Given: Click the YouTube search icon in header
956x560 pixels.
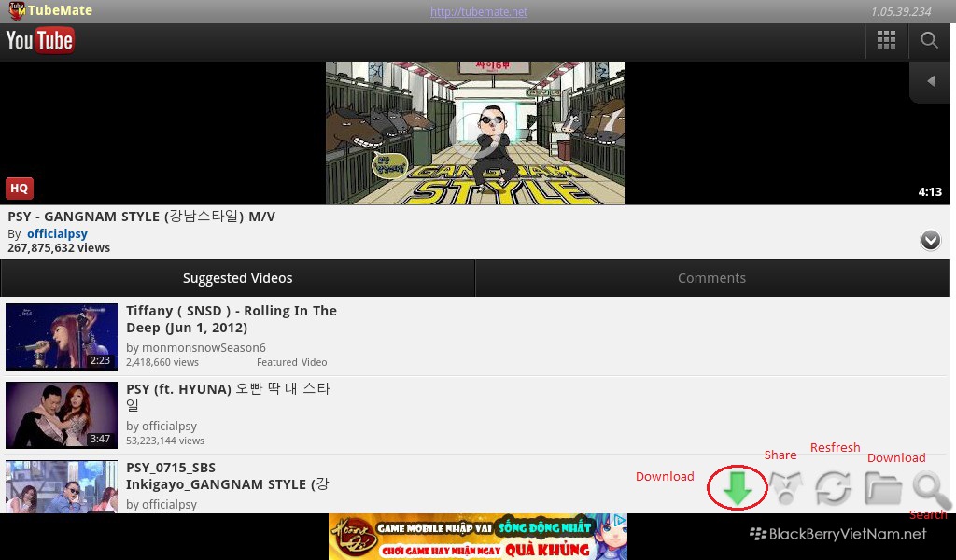Looking at the screenshot, I should [929, 40].
